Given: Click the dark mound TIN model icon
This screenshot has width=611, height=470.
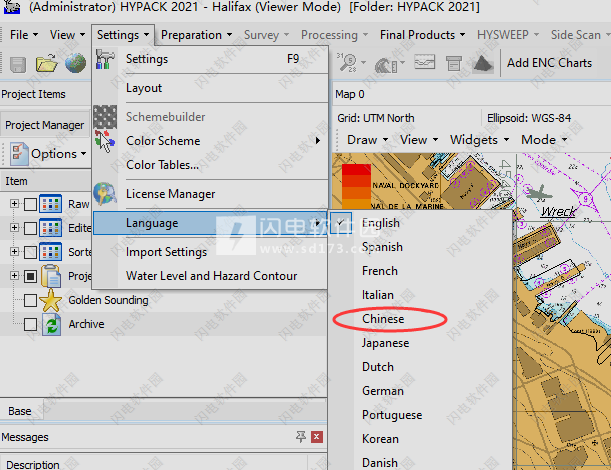Looking at the screenshot, I should (x=483, y=64).
